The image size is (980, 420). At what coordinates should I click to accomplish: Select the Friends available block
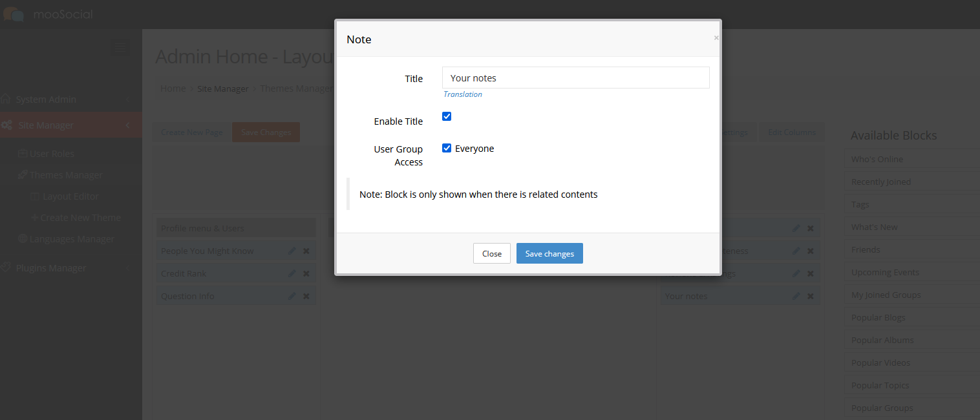911,249
